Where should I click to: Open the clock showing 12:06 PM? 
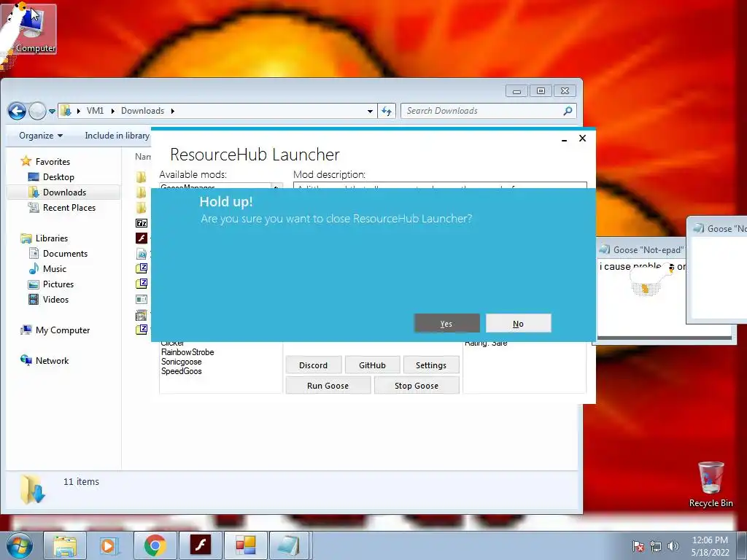[x=710, y=545]
